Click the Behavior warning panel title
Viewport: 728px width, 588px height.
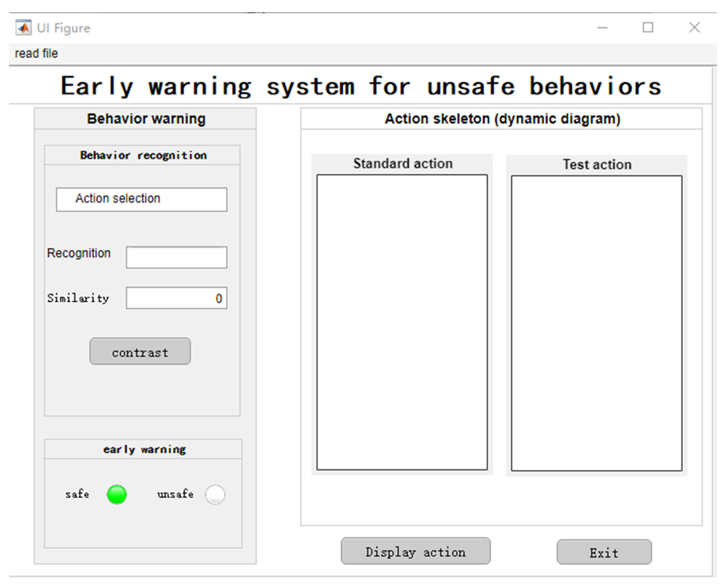[146, 119]
